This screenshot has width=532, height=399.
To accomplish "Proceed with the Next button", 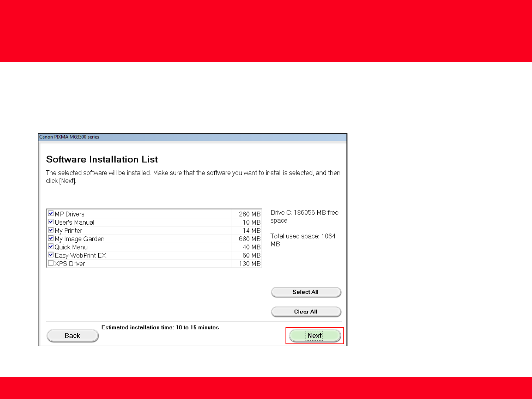I will [x=315, y=335].
